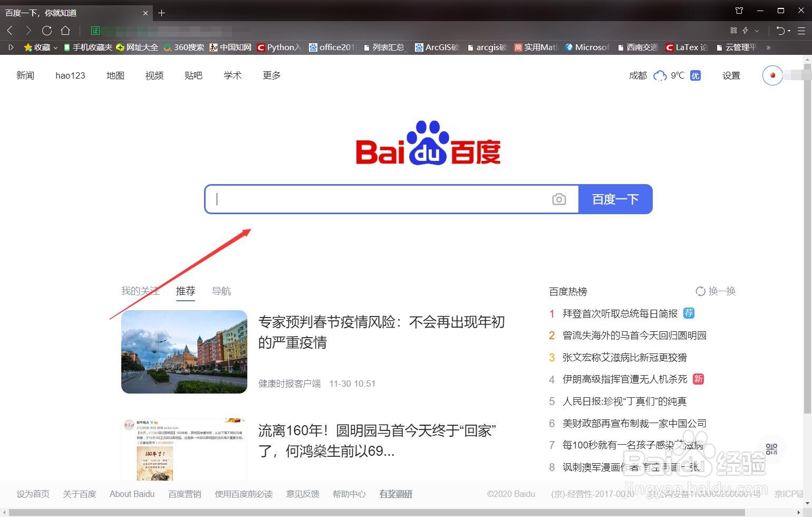Click the browser forward arrow
812x517 pixels.
pos(28,31)
